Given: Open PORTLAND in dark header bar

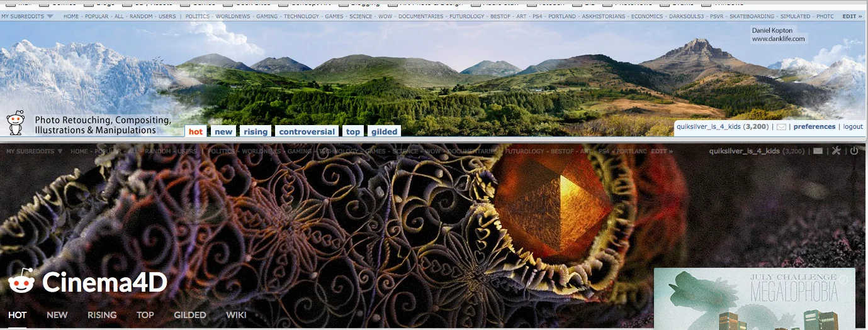Looking at the screenshot, I should click(x=631, y=151).
